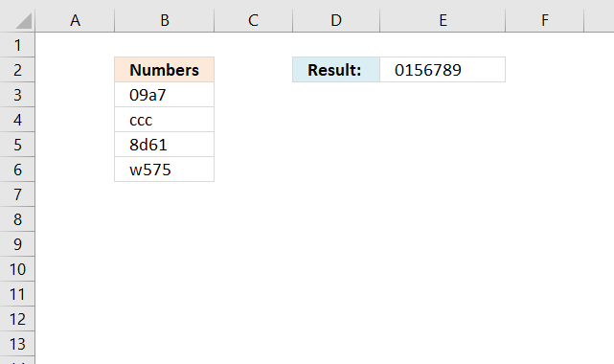Viewport: 614px width, 364px height.
Task: Select row 11 header
Action: point(17,294)
